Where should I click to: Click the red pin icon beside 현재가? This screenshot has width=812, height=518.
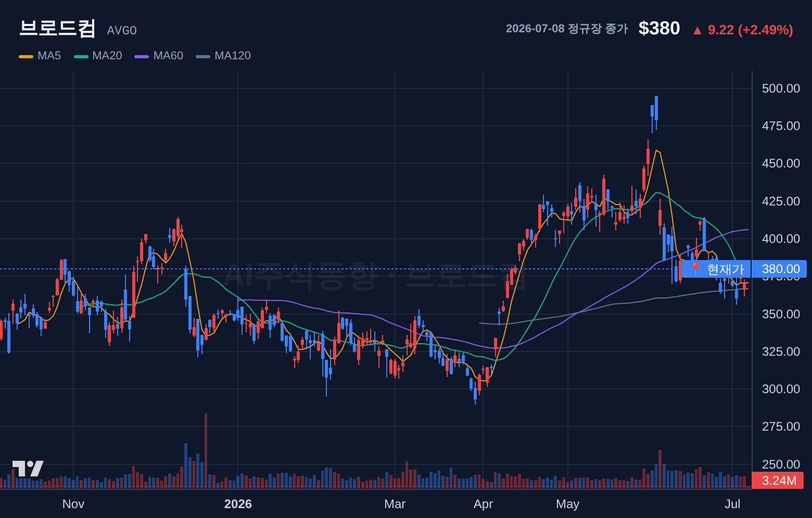695,269
